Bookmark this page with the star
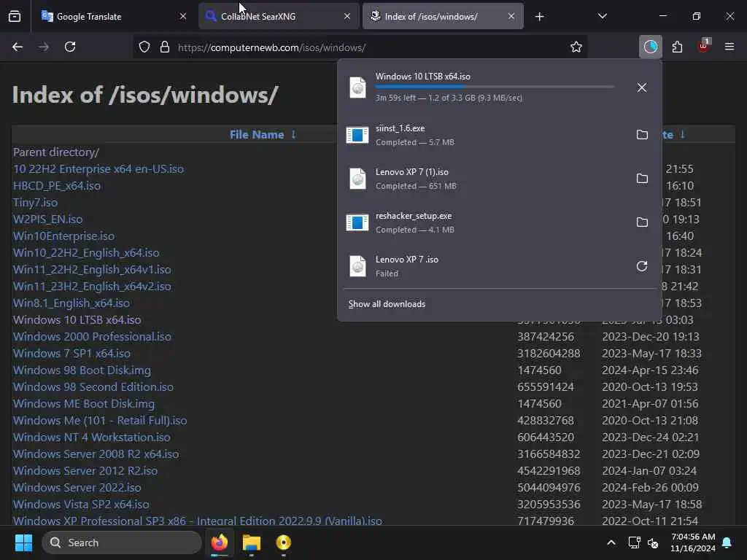 (576, 47)
